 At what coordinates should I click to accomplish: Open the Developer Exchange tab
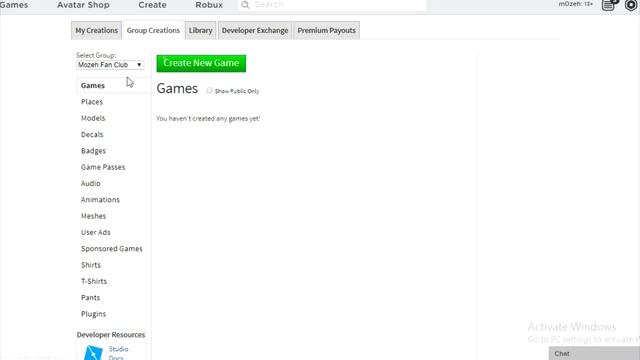(x=255, y=30)
